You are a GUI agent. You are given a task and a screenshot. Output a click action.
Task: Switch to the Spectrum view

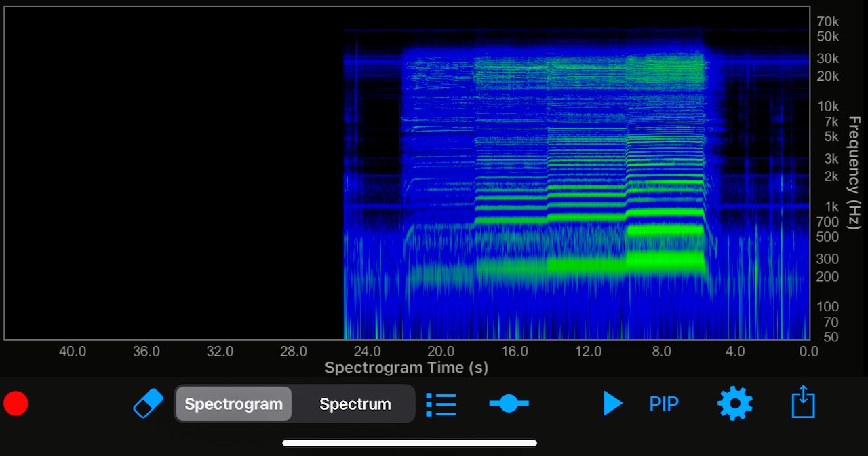[x=355, y=404]
